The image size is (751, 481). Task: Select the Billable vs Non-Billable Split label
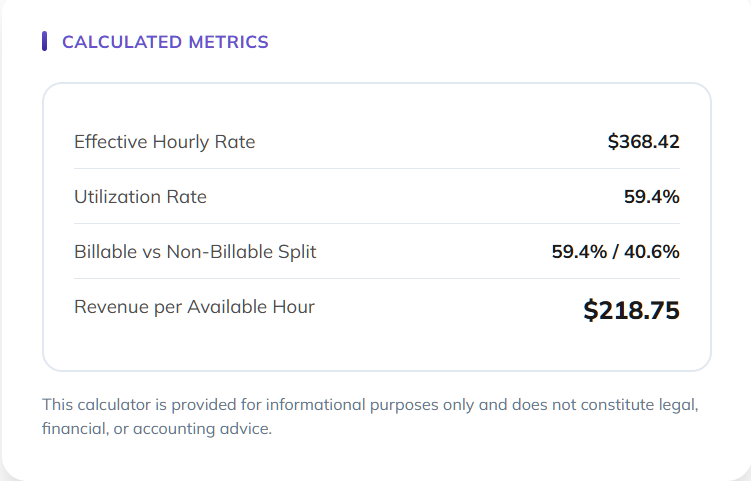[195, 252]
